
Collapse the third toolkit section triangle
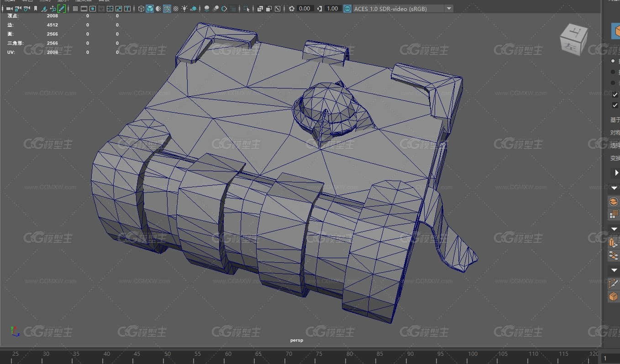614,270
